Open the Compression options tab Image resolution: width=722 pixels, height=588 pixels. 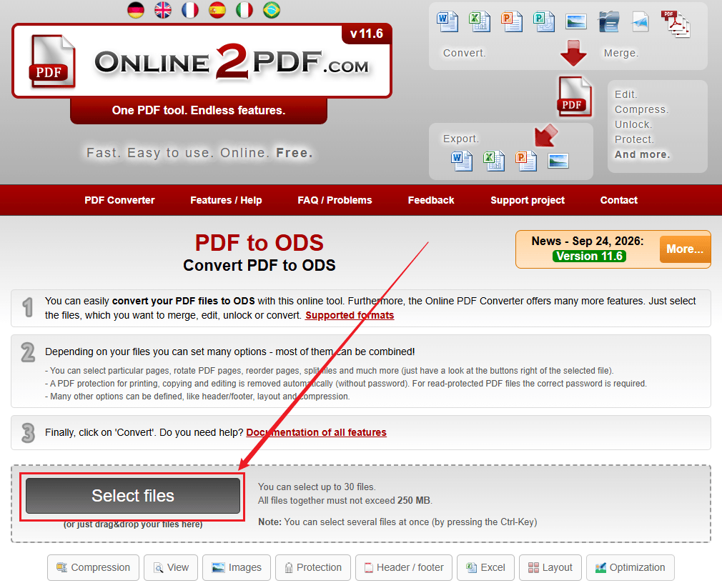click(94, 567)
